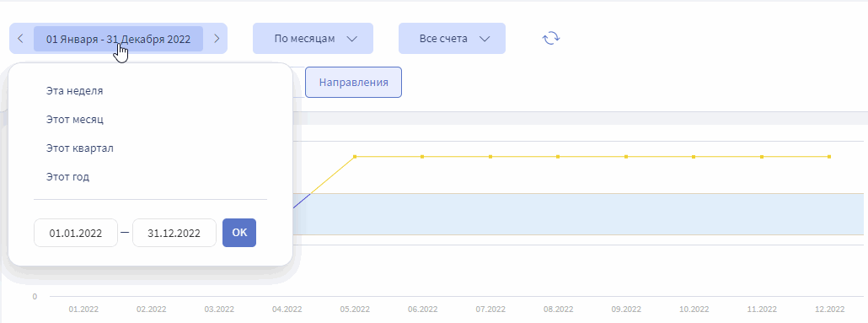Image resolution: width=868 pixels, height=323 pixels.
Task: Click the start date field 01.01.2022
Action: click(x=76, y=233)
